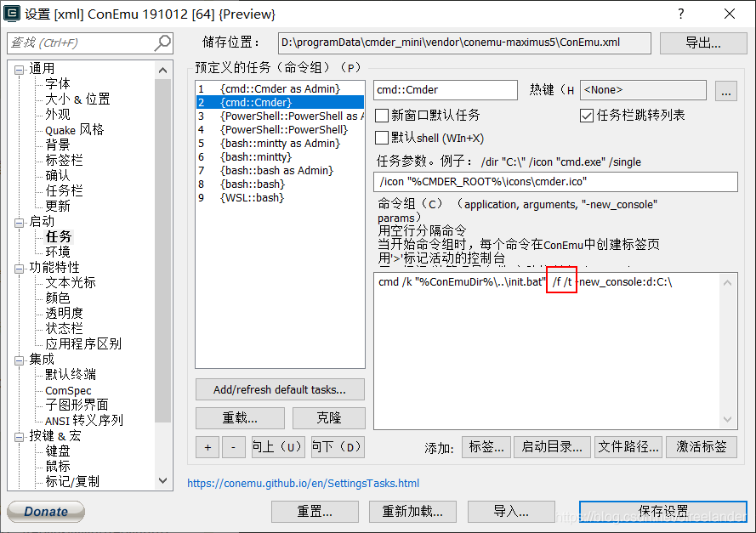Select 标记/复制 in settings tree
The width and height of the screenshot is (756, 533).
(x=72, y=481)
